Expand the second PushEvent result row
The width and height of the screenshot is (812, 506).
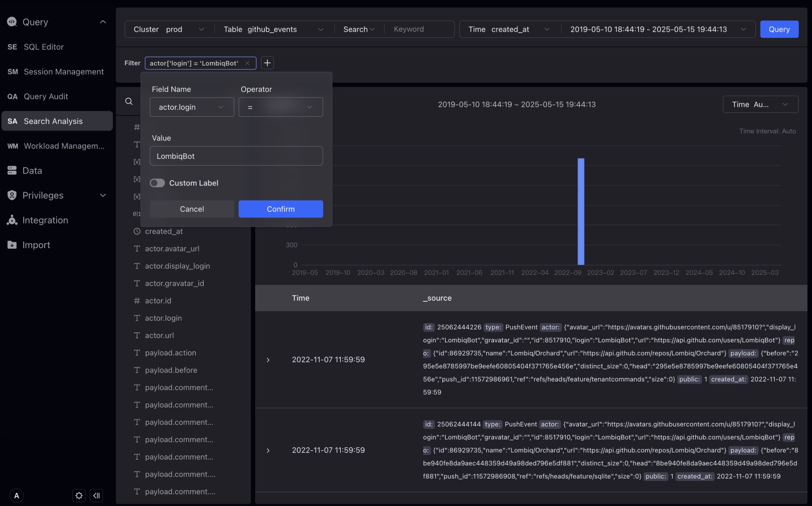[x=268, y=450]
